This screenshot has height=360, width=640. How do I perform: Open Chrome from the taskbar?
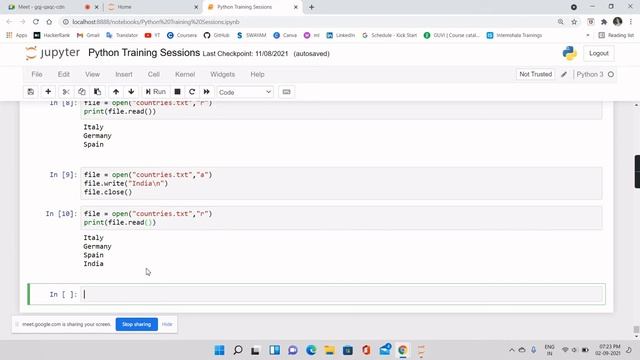click(x=403, y=350)
